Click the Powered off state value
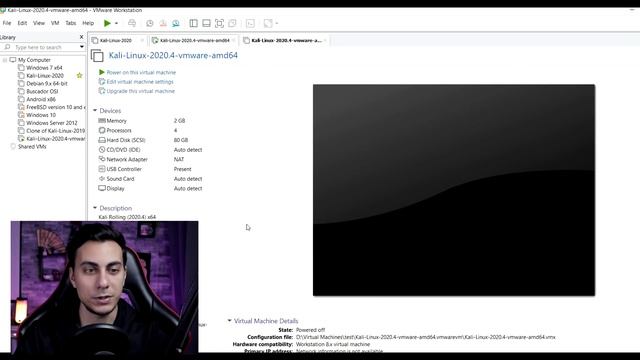Image resolution: width=640 pixels, height=360 pixels. (x=310, y=330)
